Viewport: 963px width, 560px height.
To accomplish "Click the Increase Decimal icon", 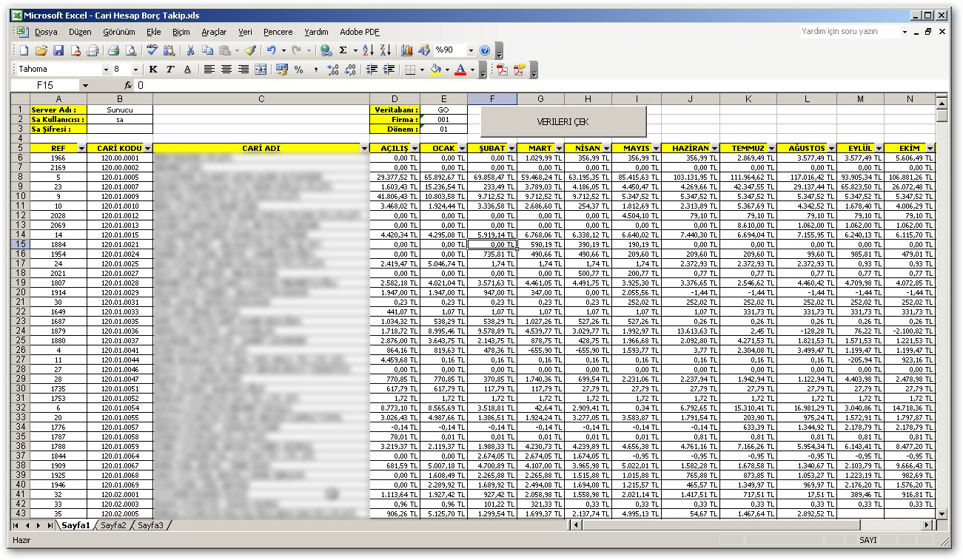I will coord(332,70).
